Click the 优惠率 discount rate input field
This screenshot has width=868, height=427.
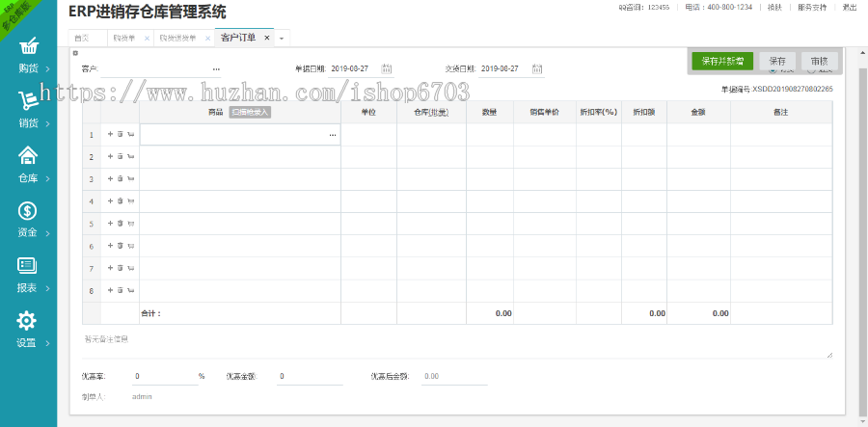[164, 376]
